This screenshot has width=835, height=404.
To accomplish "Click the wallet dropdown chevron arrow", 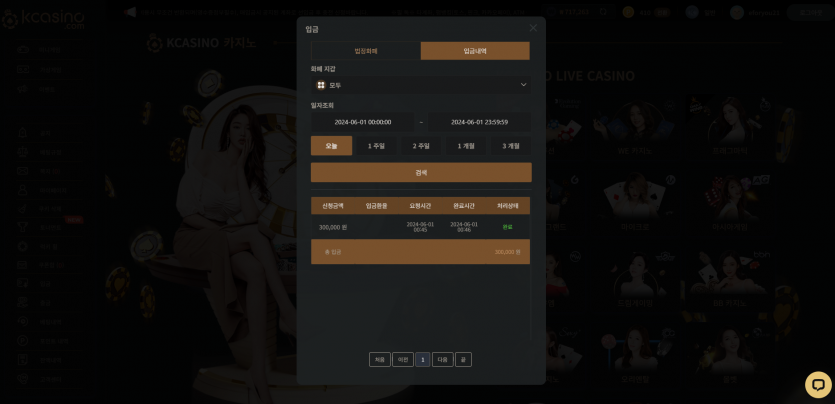I will [523, 85].
